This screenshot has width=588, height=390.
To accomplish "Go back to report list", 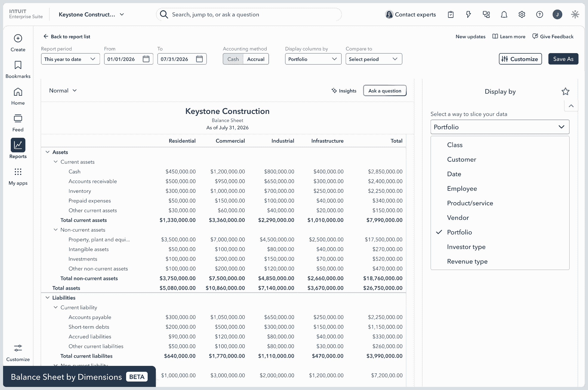I will (67, 36).
